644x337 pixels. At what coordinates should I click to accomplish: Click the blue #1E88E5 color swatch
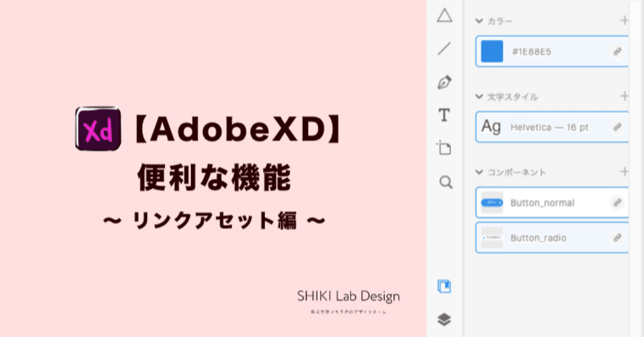[x=492, y=51]
